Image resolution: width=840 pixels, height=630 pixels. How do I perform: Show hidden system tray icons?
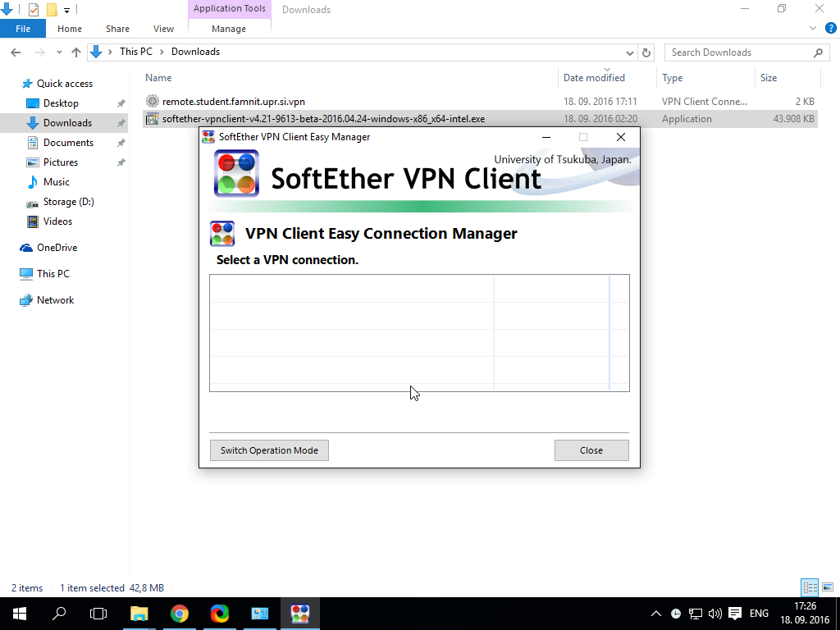point(655,614)
